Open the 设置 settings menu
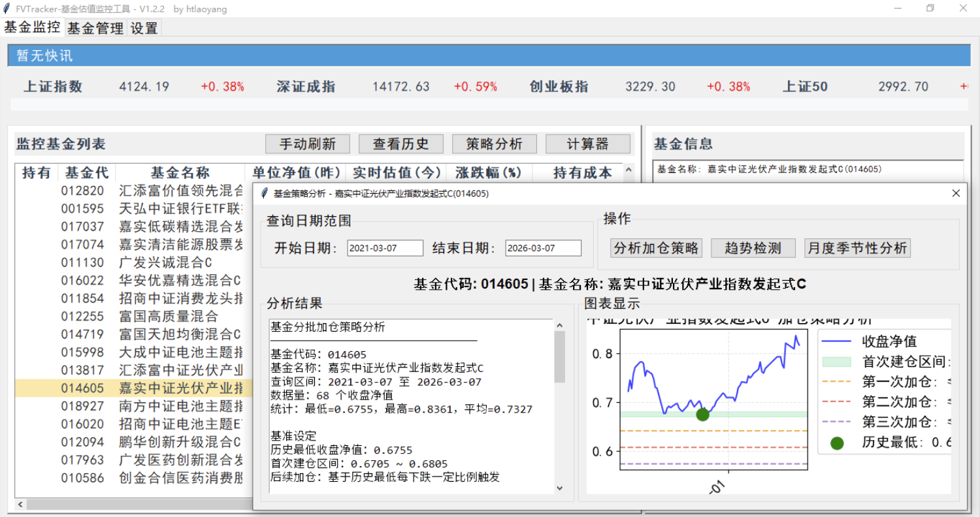 (x=143, y=28)
